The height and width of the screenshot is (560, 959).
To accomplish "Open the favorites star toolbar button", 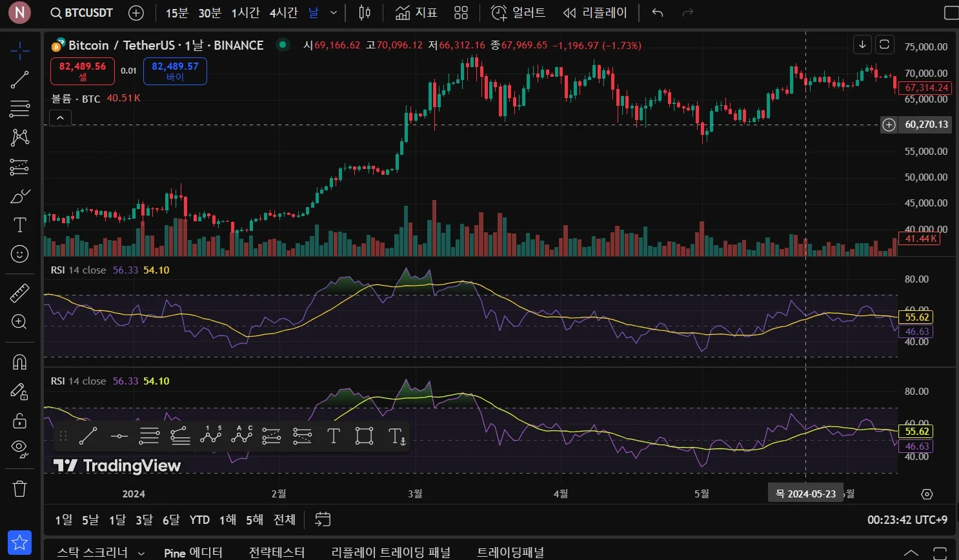I will point(19,543).
